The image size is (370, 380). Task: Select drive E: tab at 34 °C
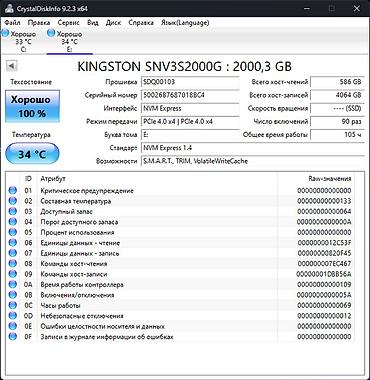coord(69,41)
